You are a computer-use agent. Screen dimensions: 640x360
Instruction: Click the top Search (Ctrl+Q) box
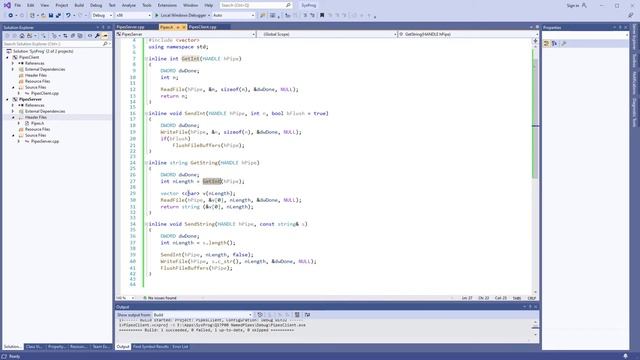pyautogui.click(x=256, y=5)
